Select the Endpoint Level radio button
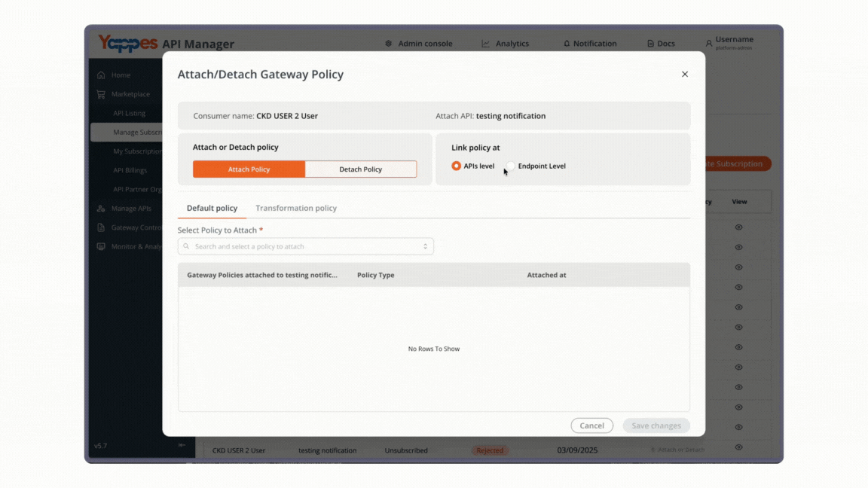This screenshot has height=488, width=868. point(510,166)
